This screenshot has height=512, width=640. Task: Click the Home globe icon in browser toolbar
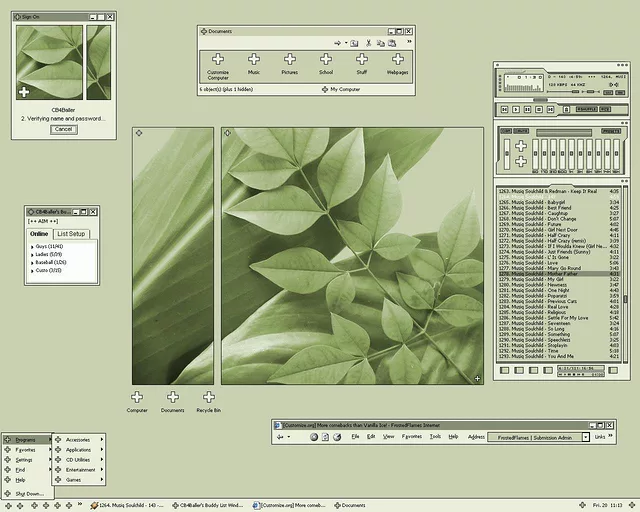(337, 437)
